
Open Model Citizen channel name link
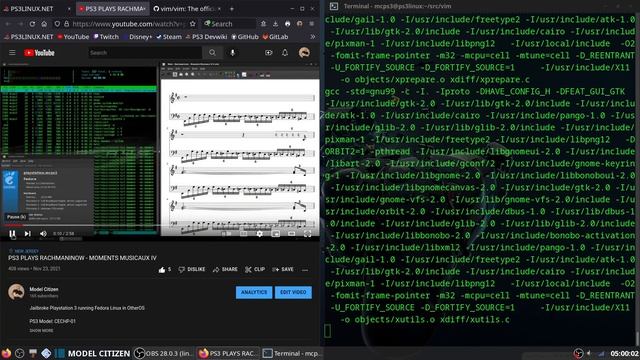point(44,289)
